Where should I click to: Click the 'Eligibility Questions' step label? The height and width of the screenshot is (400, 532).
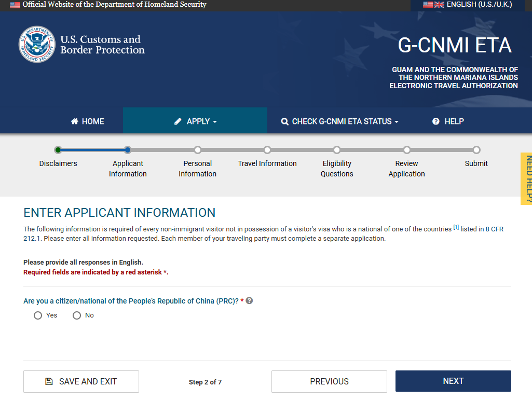coord(337,169)
